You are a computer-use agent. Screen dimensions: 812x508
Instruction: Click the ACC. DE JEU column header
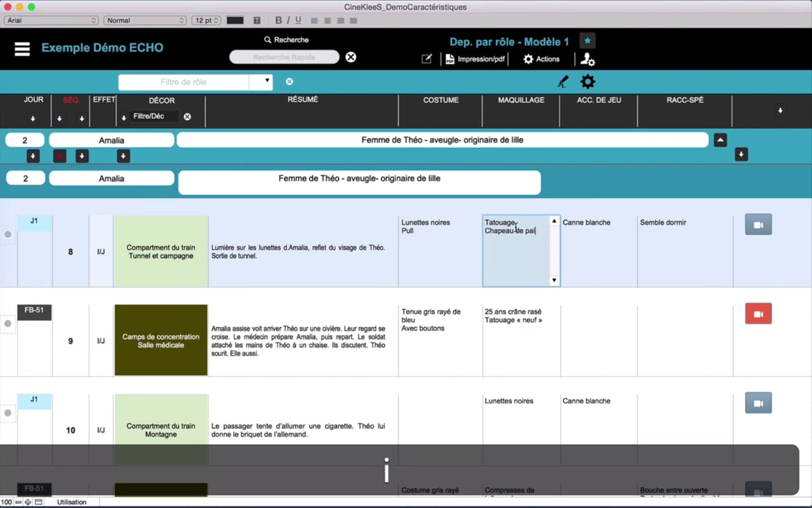click(x=599, y=100)
